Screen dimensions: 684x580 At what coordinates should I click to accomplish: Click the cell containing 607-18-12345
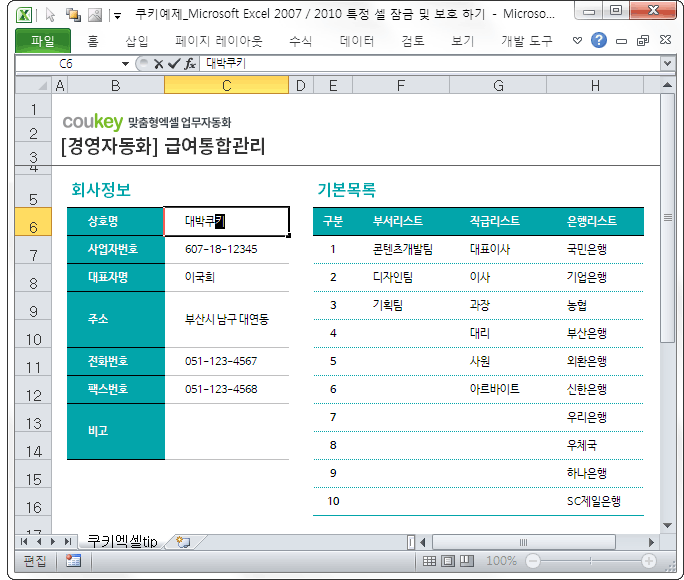227,249
